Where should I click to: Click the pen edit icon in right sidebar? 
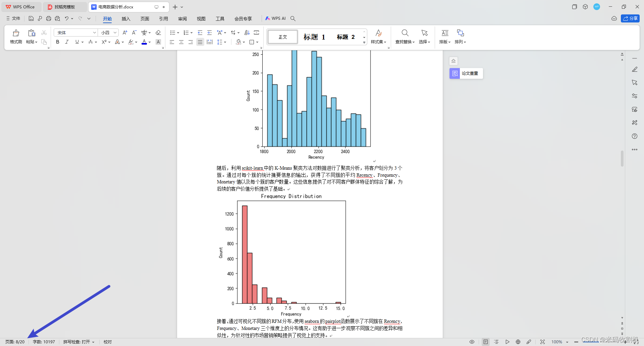pos(635,69)
